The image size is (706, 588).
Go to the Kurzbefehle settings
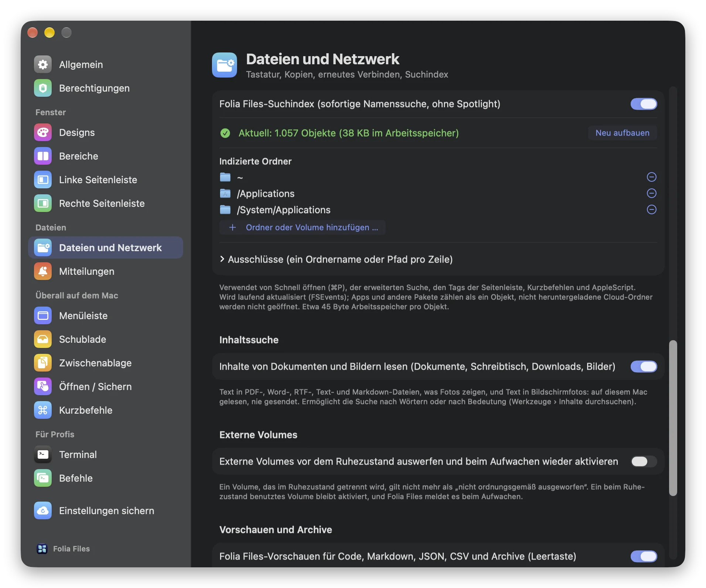click(106, 410)
